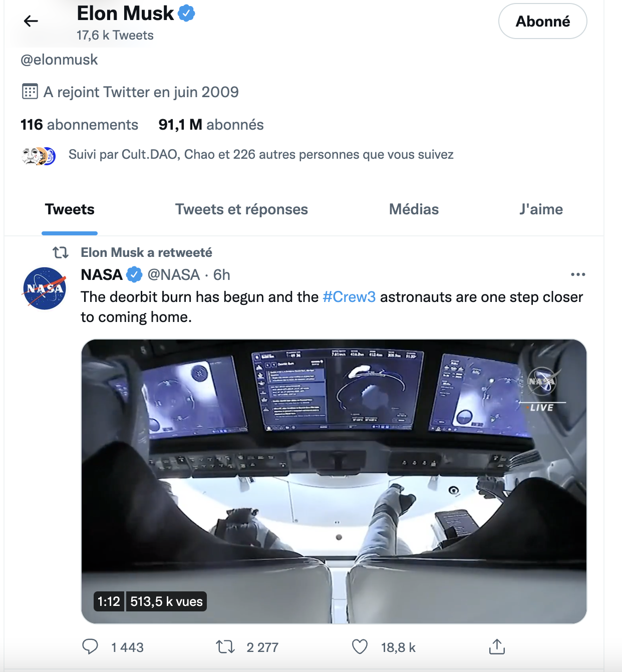Toggle the Abonné follow button

[x=543, y=21]
